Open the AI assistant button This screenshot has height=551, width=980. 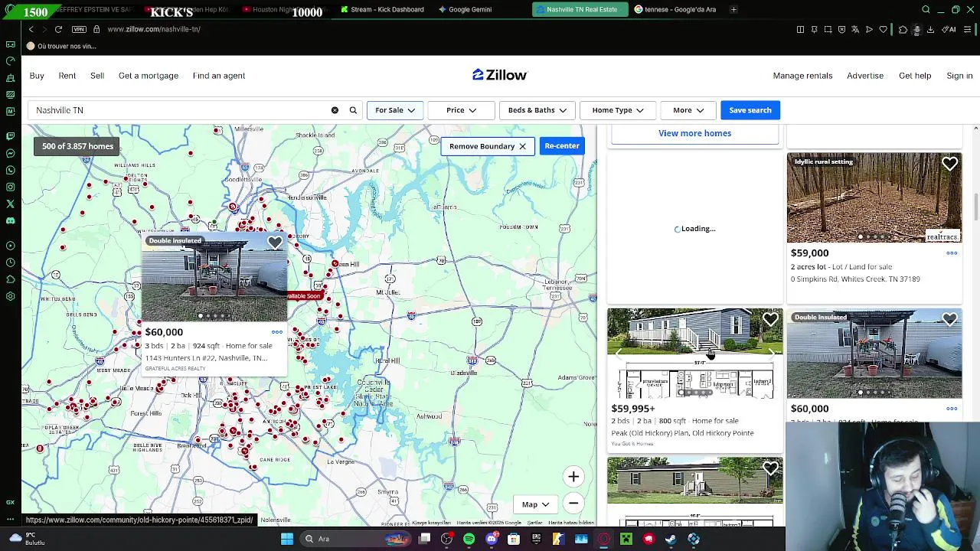click(x=949, y=29)
